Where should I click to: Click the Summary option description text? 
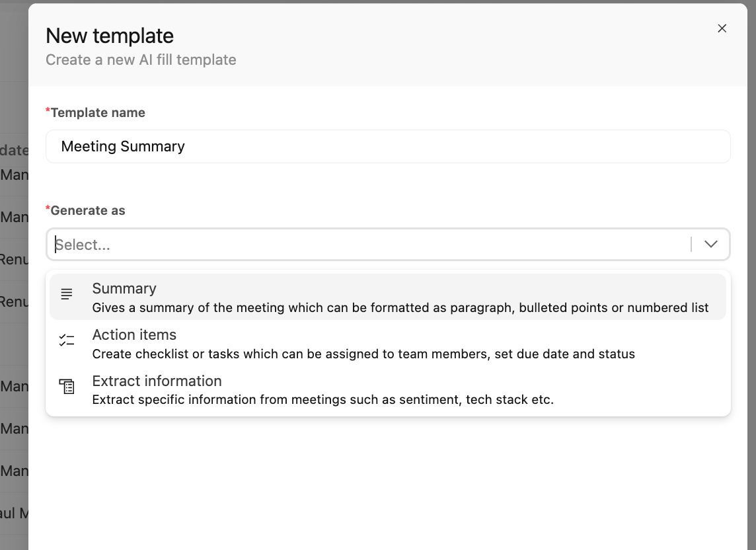tap(400, 308)
